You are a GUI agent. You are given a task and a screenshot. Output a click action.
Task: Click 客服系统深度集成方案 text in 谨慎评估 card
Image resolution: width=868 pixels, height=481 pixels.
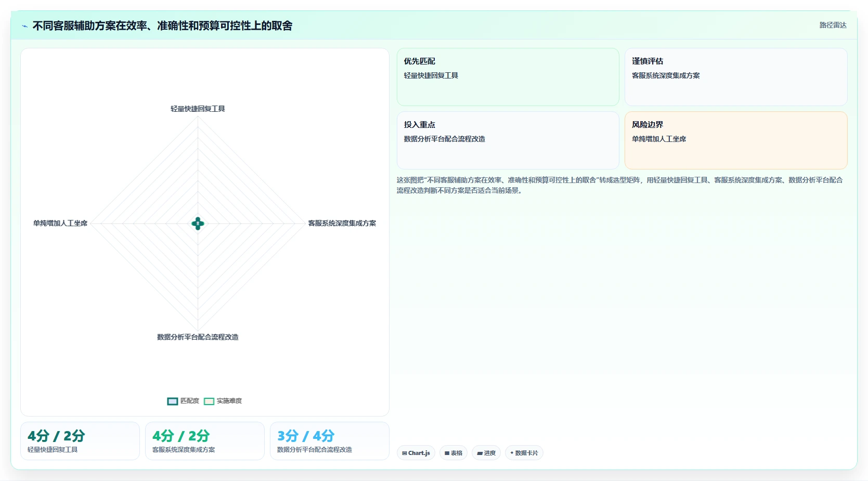click(x=666, y=75)
